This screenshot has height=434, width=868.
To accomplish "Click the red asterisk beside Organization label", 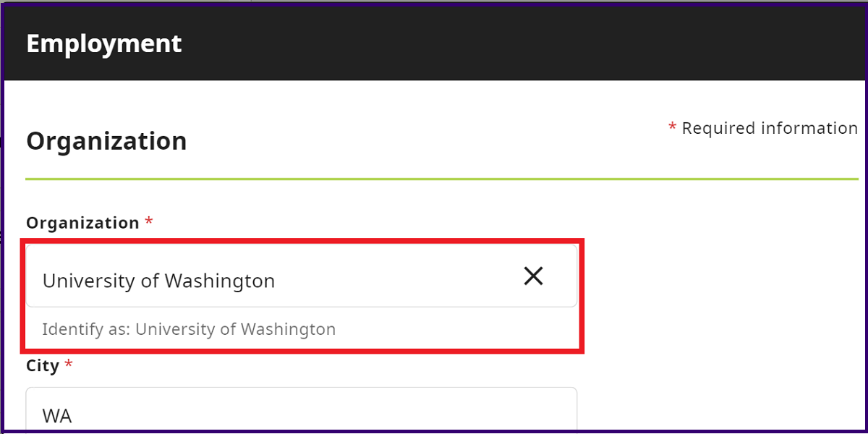I will pyautogui.click(x=149, y=221).
